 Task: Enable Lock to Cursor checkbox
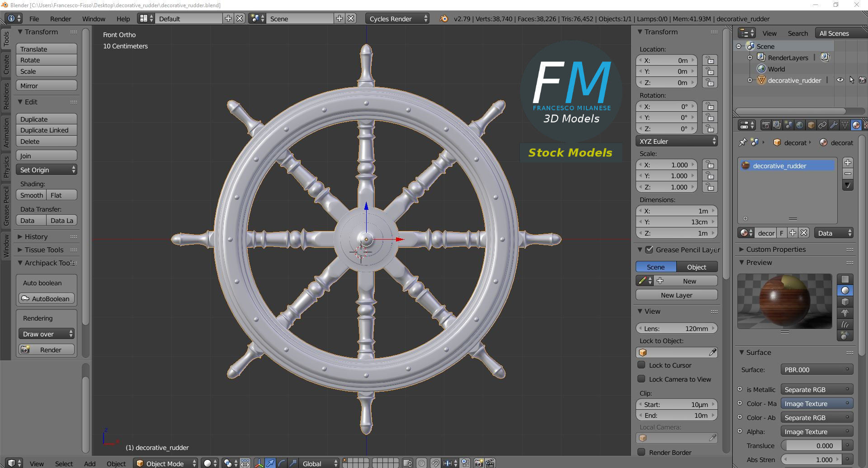click(641, 365)
